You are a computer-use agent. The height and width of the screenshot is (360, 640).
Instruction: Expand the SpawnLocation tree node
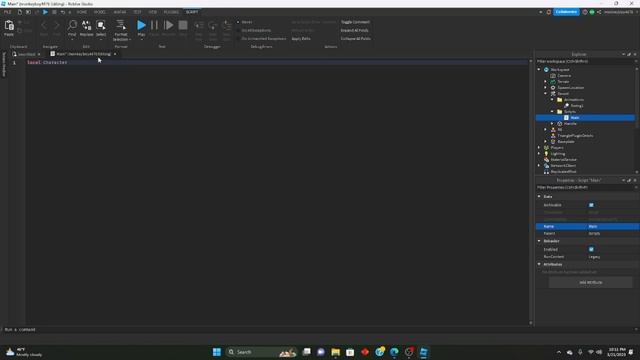[545, 87]
